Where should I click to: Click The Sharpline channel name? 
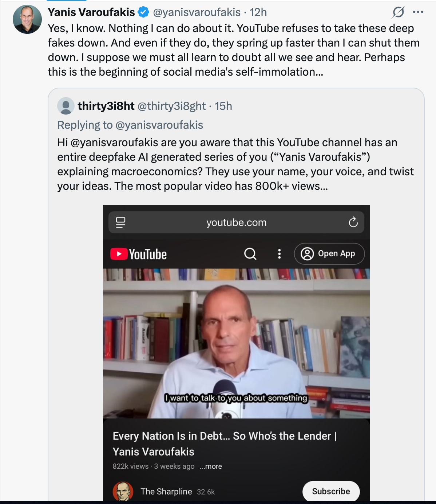[x=166, y=492]
